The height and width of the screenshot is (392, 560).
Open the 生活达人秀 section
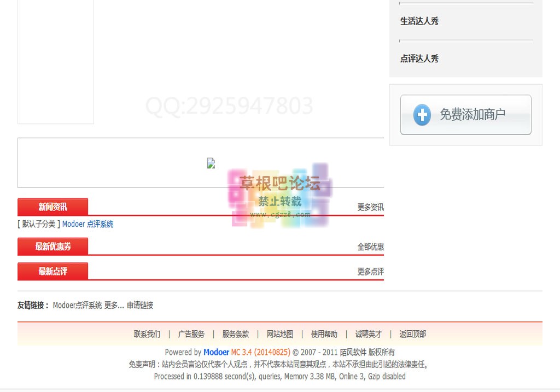point(419,21)
